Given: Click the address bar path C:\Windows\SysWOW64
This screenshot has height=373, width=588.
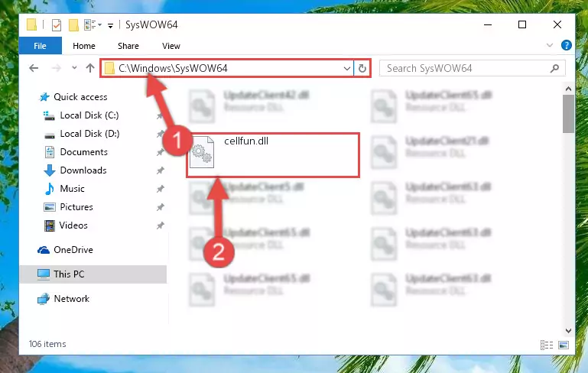Looking at the screenshot, I should [173, 68].
